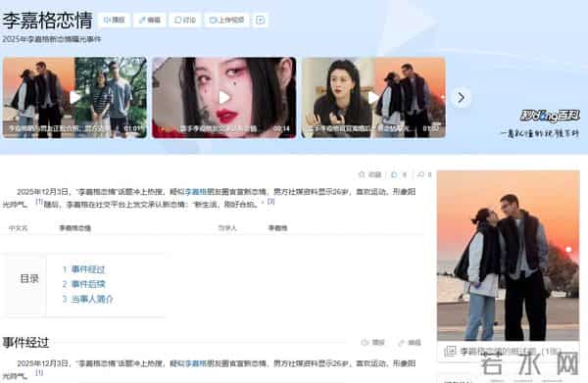The height and width of the screenshot is (383, 588).
Task: Click the Baidu Baike logo on the banner
Action: pyautogui.click(x=550, y=116)
